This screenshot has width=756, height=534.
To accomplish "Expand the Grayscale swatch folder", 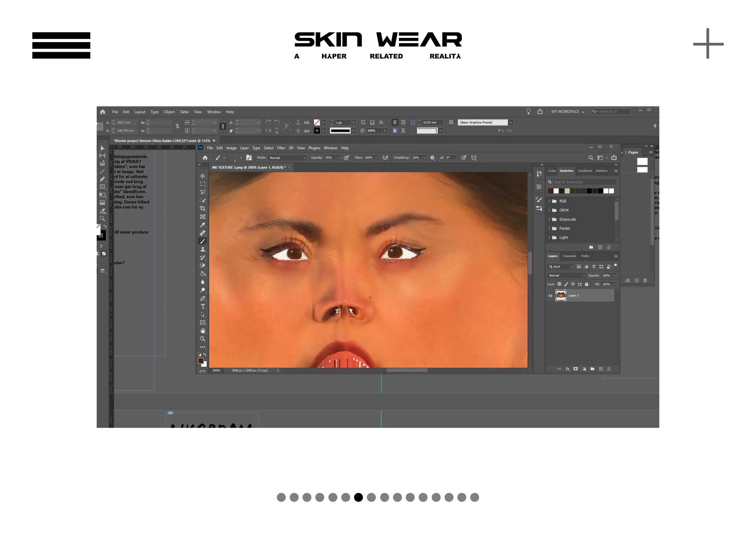I will point(549,219).
